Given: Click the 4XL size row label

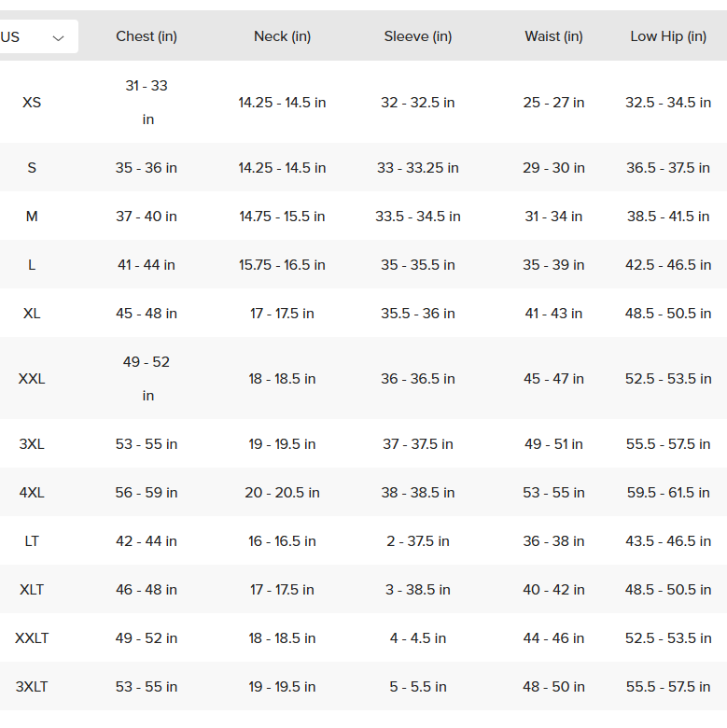Looking at the screenshot, I should [x=32, y=493].
